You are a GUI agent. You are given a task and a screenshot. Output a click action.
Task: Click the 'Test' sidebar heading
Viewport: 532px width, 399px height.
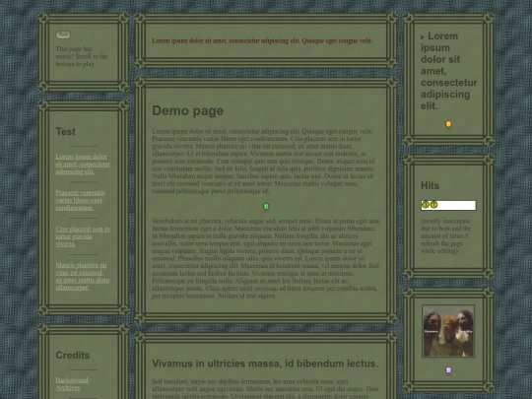[x=65, y=132]
